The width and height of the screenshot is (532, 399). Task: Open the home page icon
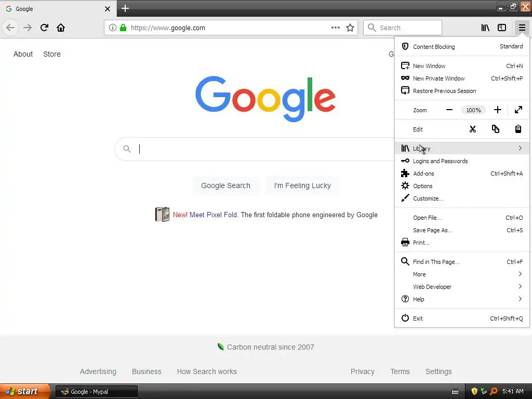(x=61, y=28)
